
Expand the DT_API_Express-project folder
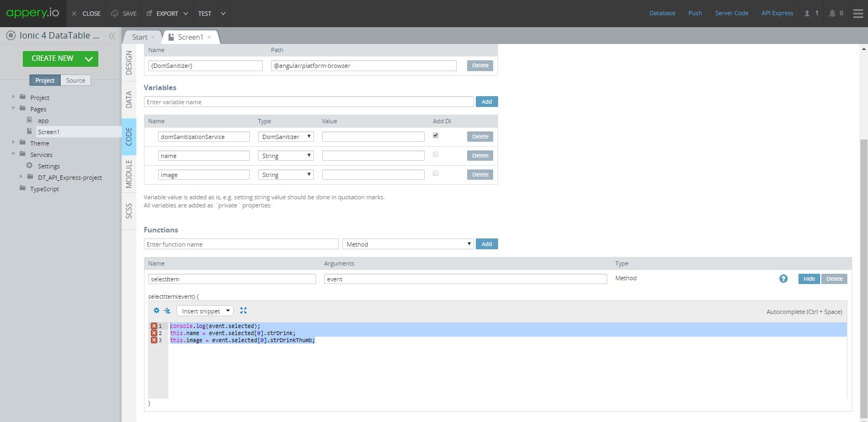(x=21, y=177)
